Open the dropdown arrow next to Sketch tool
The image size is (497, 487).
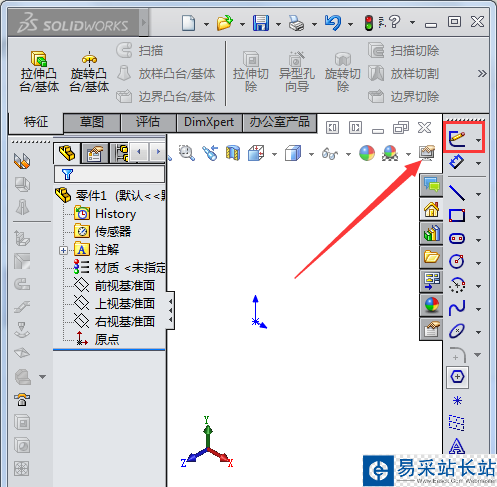point(479,140)
